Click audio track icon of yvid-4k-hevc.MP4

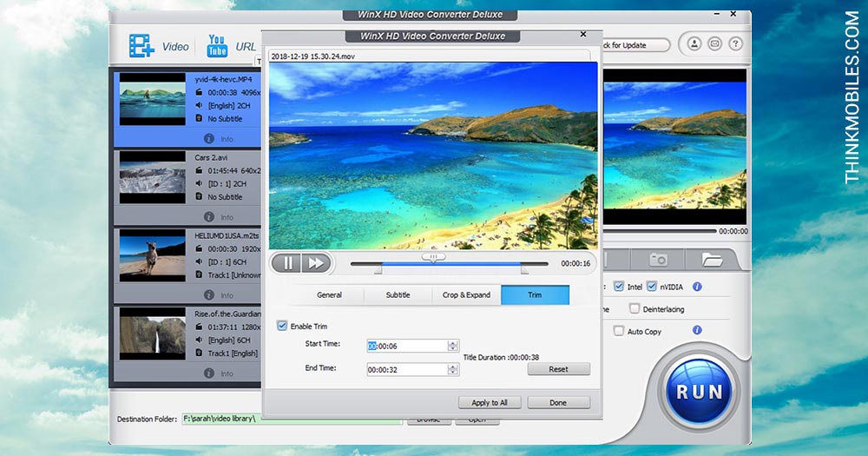click(199, 105)
